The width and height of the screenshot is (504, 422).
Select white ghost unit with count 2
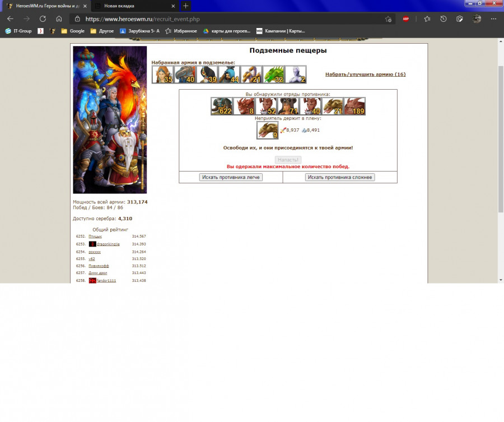[296, 75]
